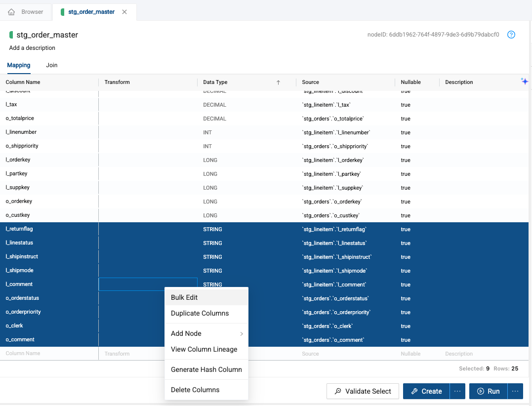Click source `stg_orders`.`o_comment` cell
The width and height of the screenshot is (532, 406).
point(333,340)
